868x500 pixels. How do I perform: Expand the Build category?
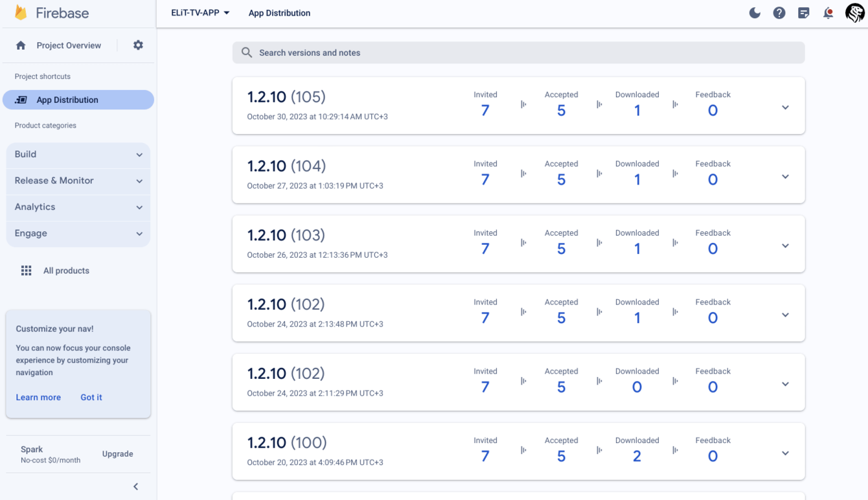(78, 155)
